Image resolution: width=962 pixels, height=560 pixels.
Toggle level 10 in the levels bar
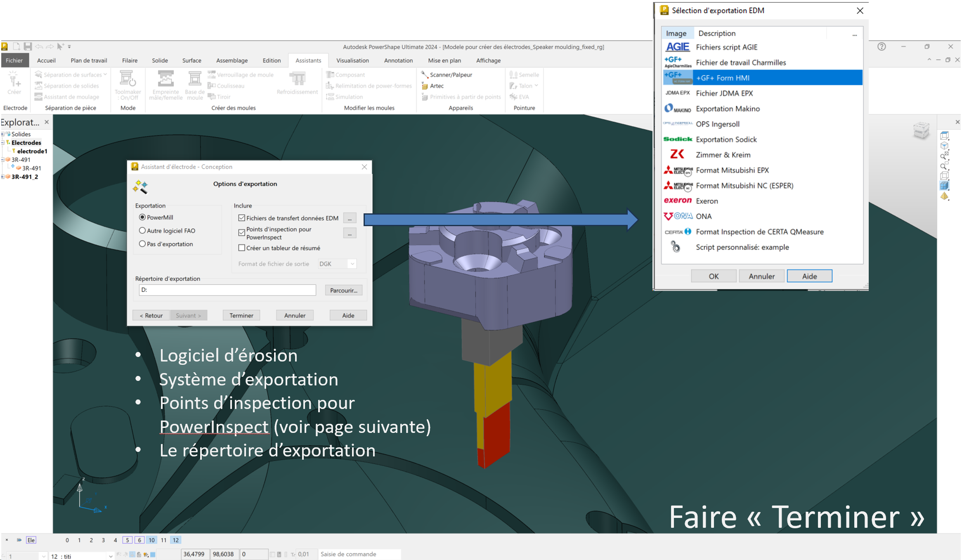(151, 540)
